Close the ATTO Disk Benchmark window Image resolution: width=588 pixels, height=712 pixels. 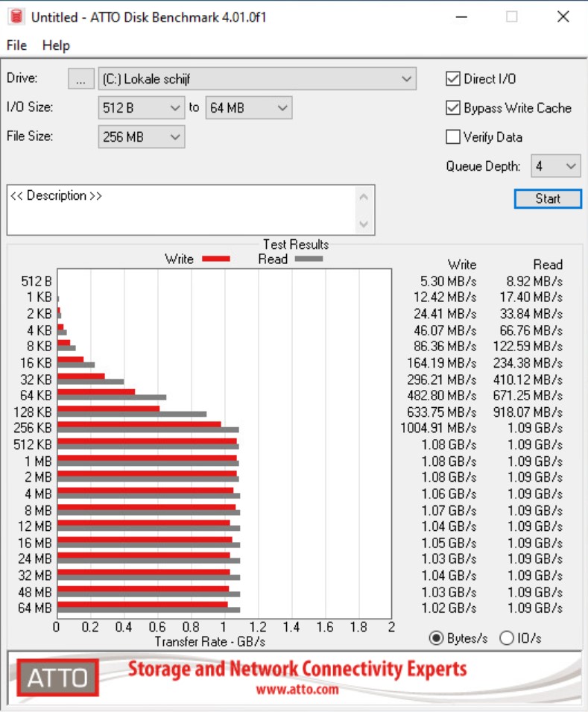point(563,17)
